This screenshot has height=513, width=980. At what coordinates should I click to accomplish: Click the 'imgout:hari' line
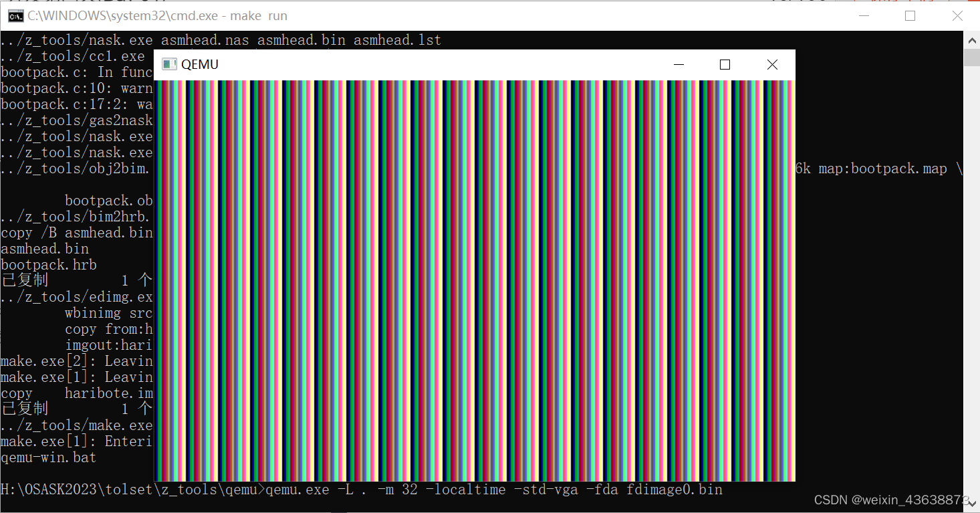tap(109, 345)
